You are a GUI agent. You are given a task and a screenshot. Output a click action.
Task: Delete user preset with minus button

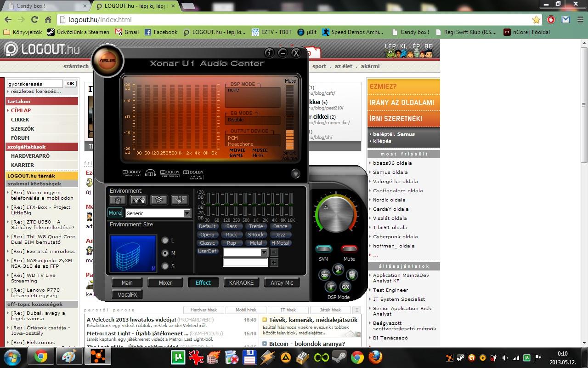274,252
